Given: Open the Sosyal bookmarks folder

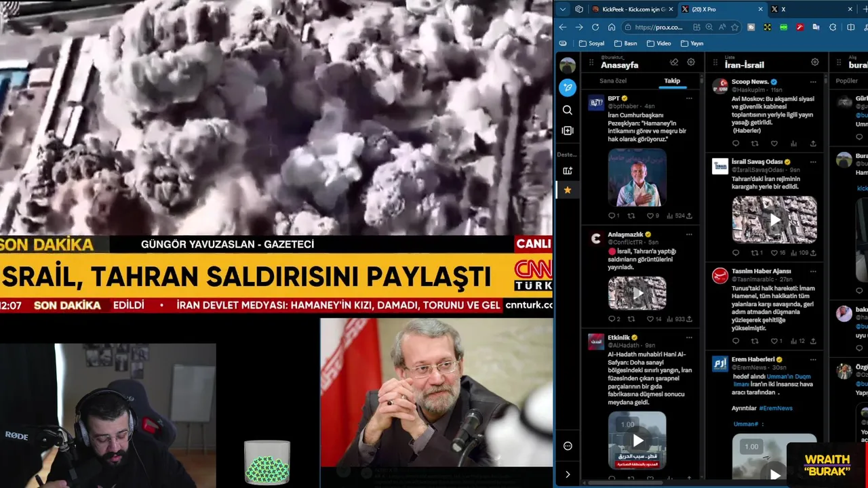Looking at the screenshot, I should (591, 43).
